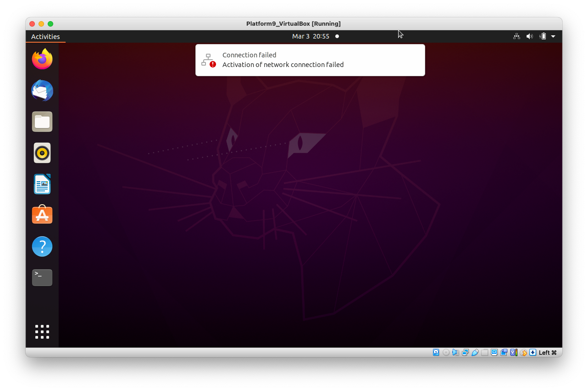Open Ubuntu Software store icon
Screen dimensions: 588x391
click(x=42, y=215)
